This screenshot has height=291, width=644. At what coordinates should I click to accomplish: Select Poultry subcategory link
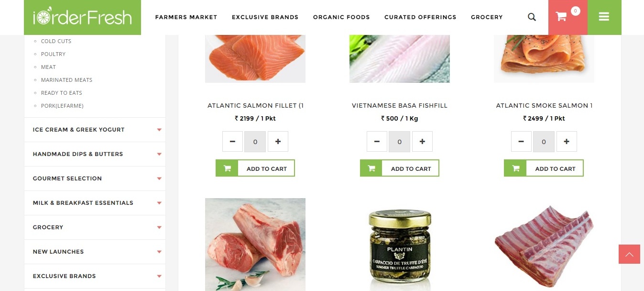click(x=53, y=54)
